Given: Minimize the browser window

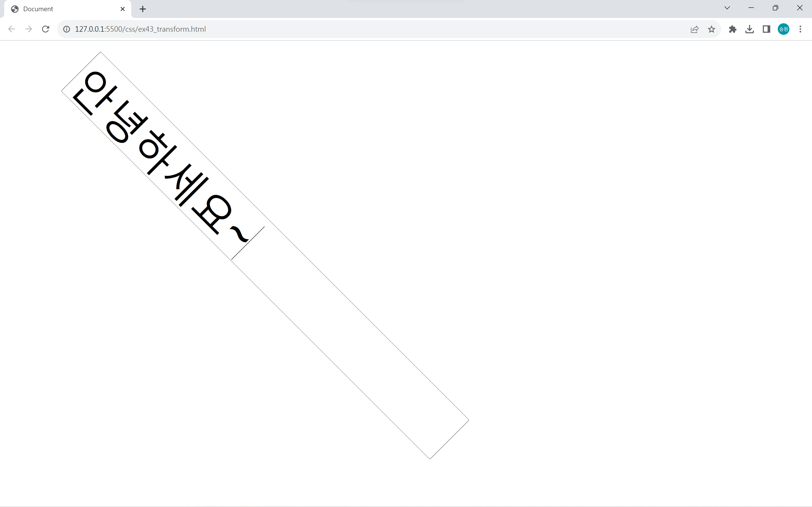Looking at the screenshot, I should coord(751,8).
